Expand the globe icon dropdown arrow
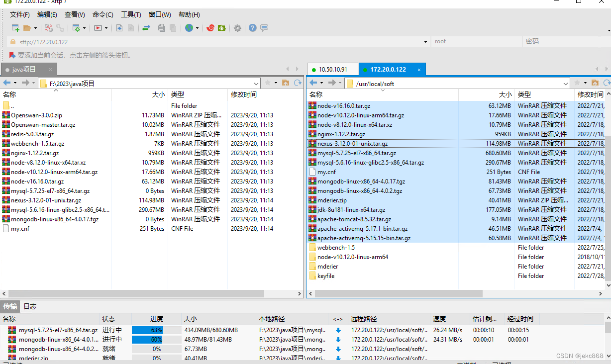611x364 pixels. 197,28
